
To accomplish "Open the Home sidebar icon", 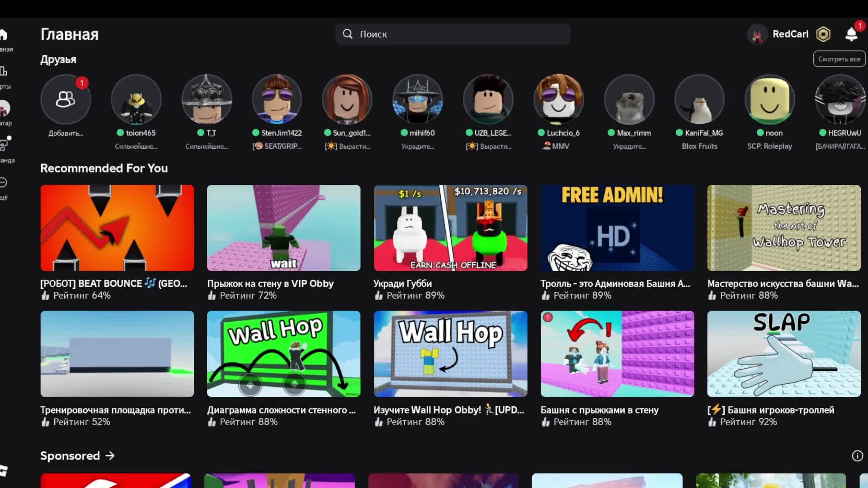I will 3,34.
